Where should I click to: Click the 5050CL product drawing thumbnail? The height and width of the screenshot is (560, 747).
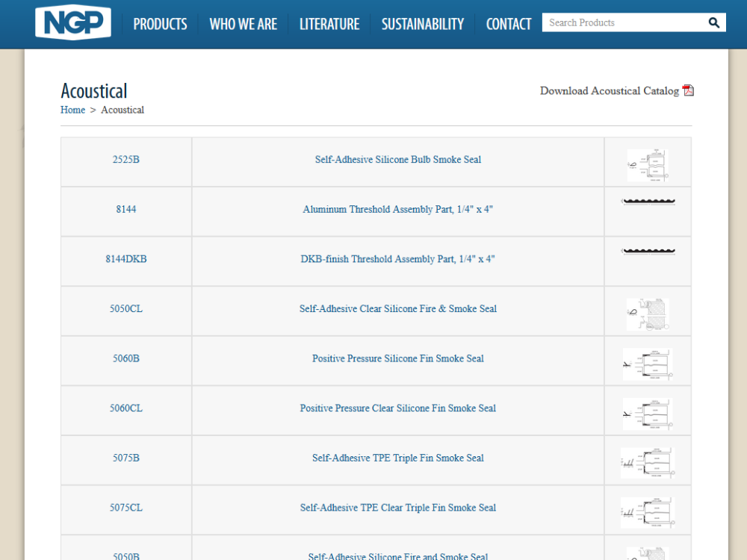648,314
